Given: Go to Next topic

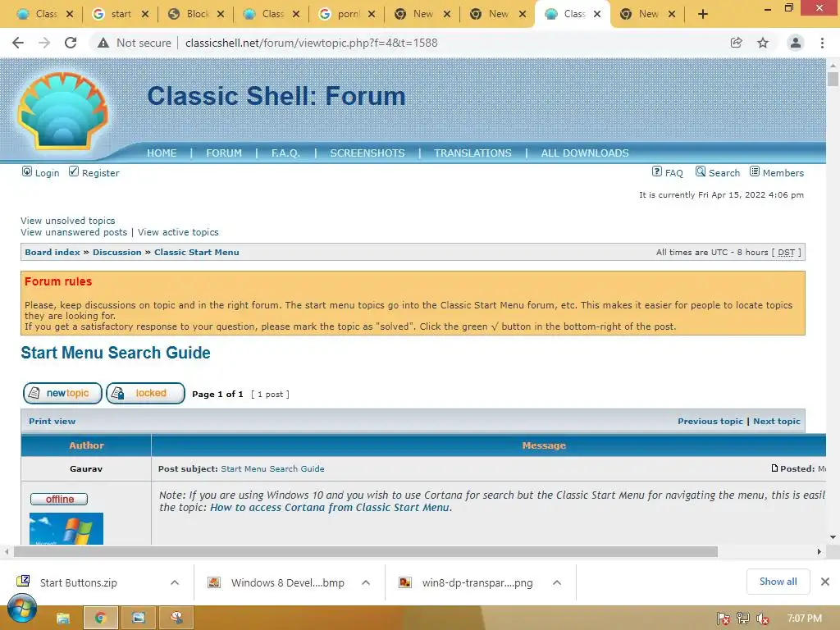Looking at the screenshot, I should (777, 421).
